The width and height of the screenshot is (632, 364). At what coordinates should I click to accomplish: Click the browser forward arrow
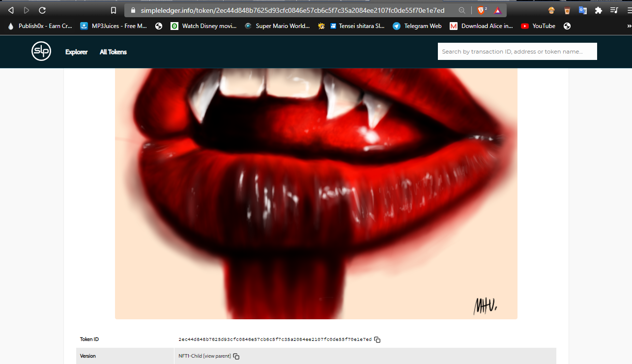(x=27, y=10)
